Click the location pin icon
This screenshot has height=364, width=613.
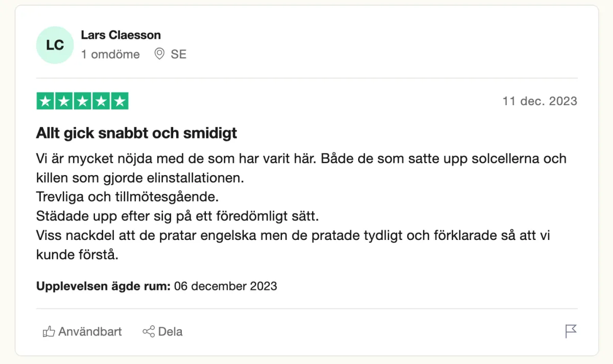coord(160,54)
